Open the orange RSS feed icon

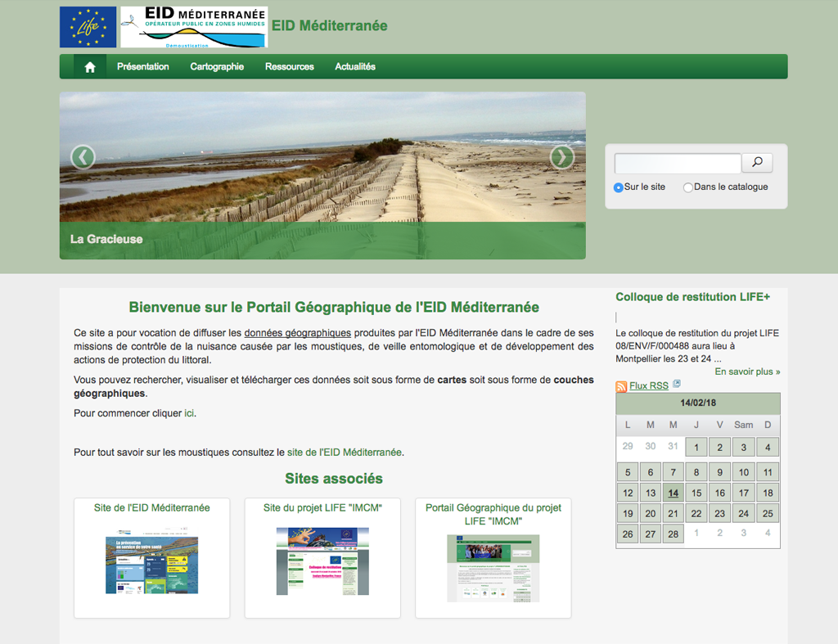(621, 386)
